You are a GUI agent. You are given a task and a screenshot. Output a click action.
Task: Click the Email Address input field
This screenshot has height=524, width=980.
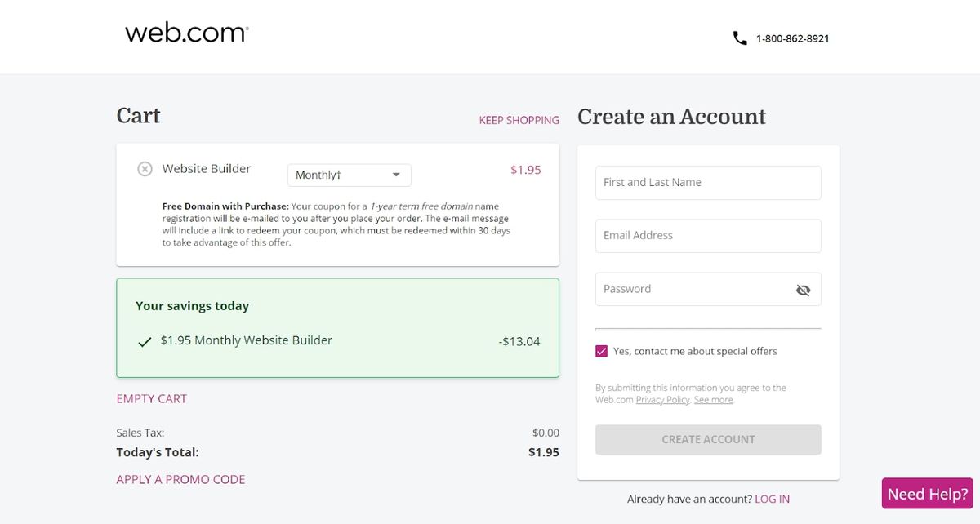(707, 235)
